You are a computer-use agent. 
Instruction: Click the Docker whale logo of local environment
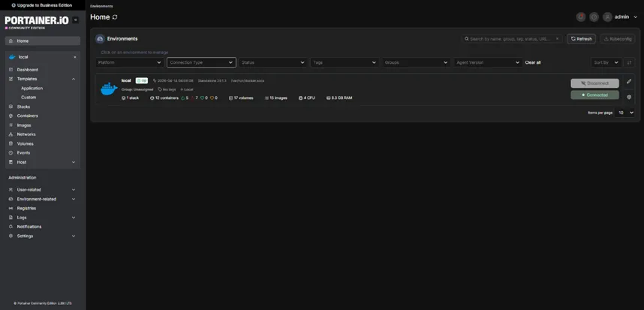coord(109,89)
